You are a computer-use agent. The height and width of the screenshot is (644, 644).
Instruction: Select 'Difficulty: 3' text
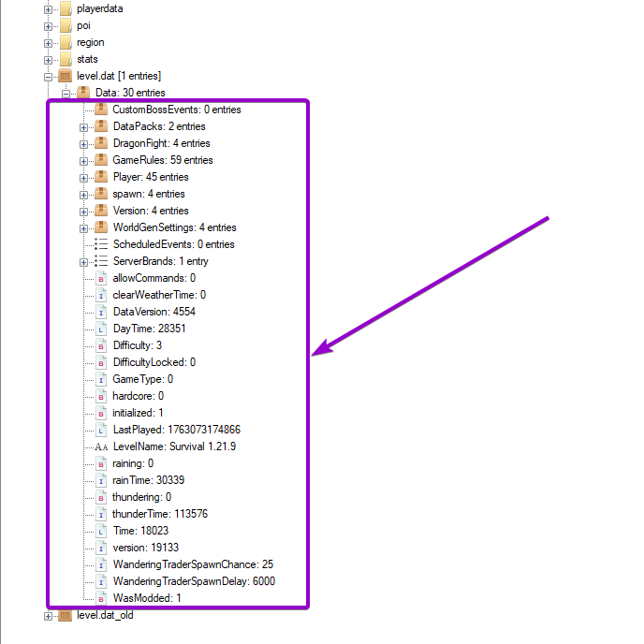[x=138, y=345]
